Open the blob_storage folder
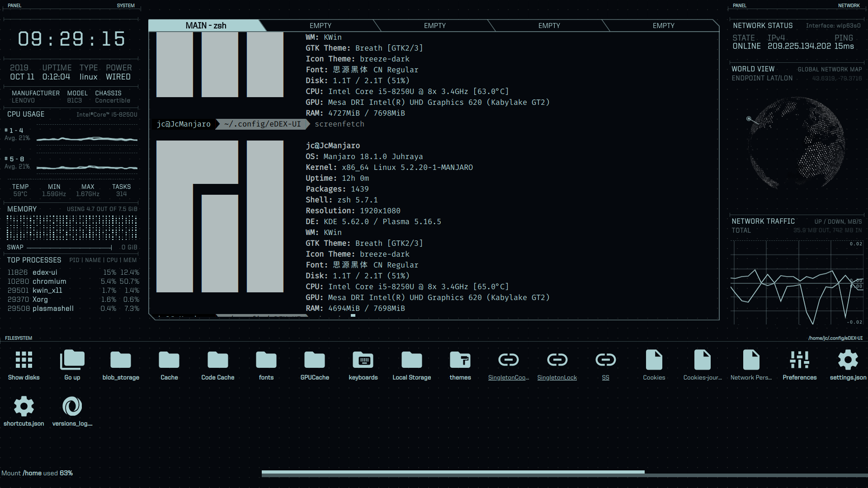The image size is (868, 488). [x=121, y=360]
